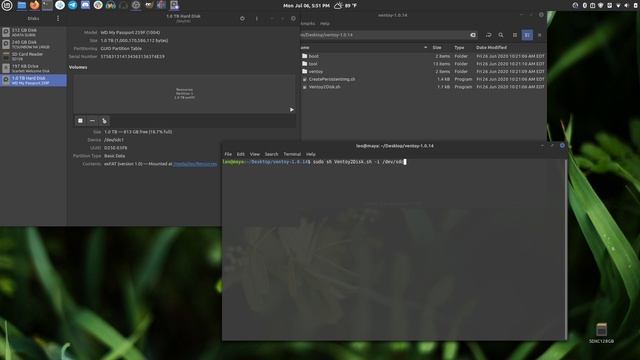
Task: Clear the file manager path bar
Action: [473, 35]
